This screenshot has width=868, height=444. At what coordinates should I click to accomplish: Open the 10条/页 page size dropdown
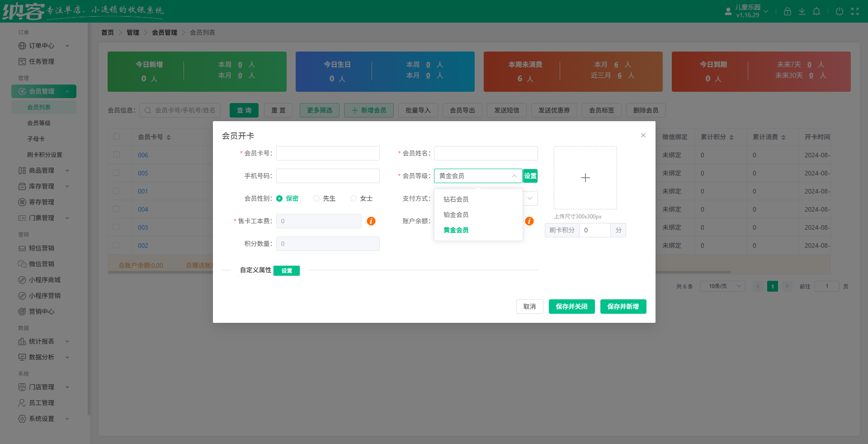coord(722,286)
